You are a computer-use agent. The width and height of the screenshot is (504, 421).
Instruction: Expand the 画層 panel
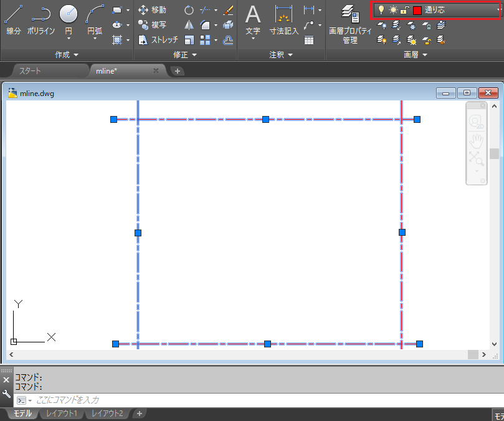click(x=416, y=55)
